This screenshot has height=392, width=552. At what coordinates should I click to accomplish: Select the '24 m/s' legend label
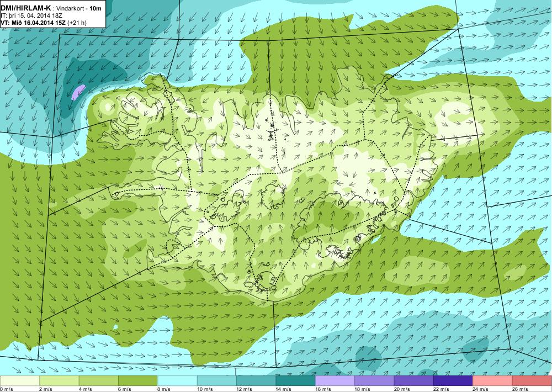point(481,389)
